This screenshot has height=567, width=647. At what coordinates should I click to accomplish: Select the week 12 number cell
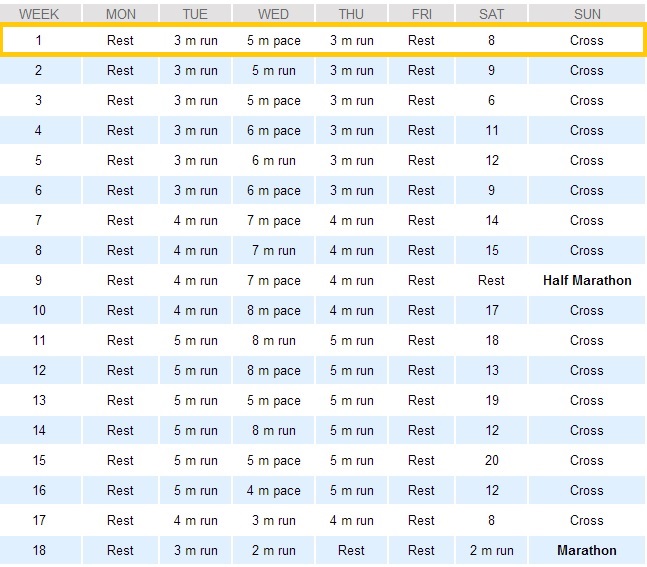click(39, 370)
